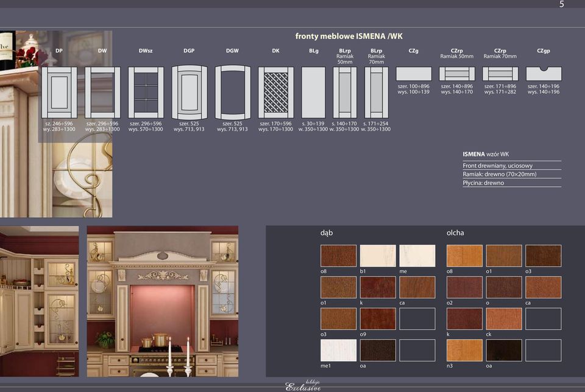The width and height of the screenshot is (585, 392).
Task: Click the dąb o9 swatch
Action: click(x=378, y=318)
